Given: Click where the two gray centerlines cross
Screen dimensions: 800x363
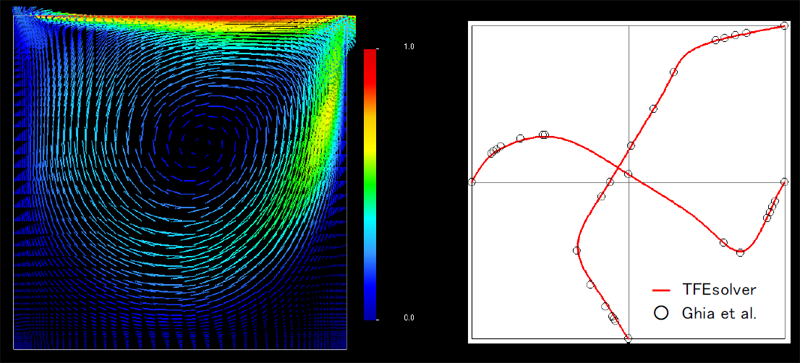Looking at the screenshot, I should pyautogui.click(x=628, y=182).
